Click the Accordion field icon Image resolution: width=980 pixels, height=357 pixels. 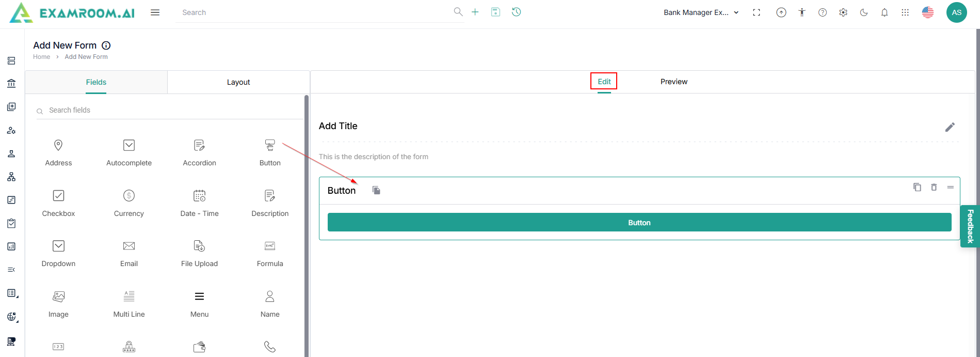coord(199,146)
